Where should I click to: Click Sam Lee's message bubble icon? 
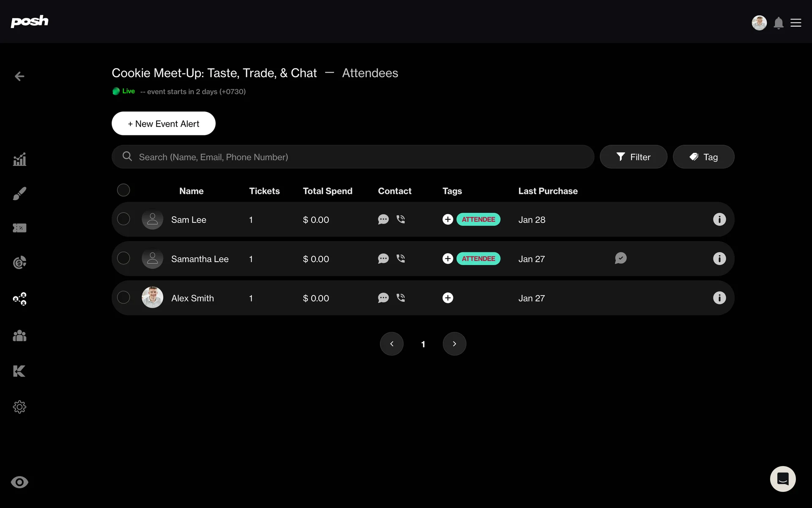(x=383, y=219)
